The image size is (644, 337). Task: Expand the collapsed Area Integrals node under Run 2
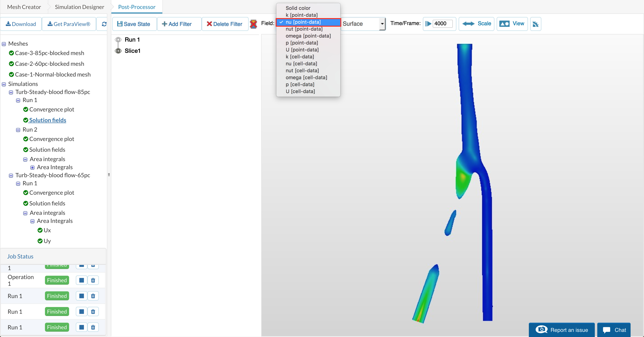32,167
